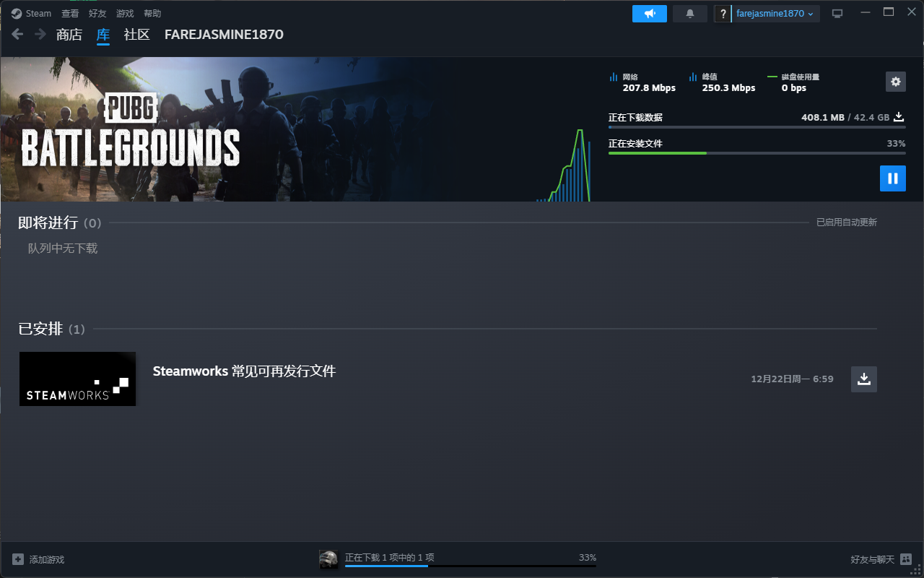Click the Steamworks thumbnail image
The image size is (924, 578).
click(x=77, y=379)
